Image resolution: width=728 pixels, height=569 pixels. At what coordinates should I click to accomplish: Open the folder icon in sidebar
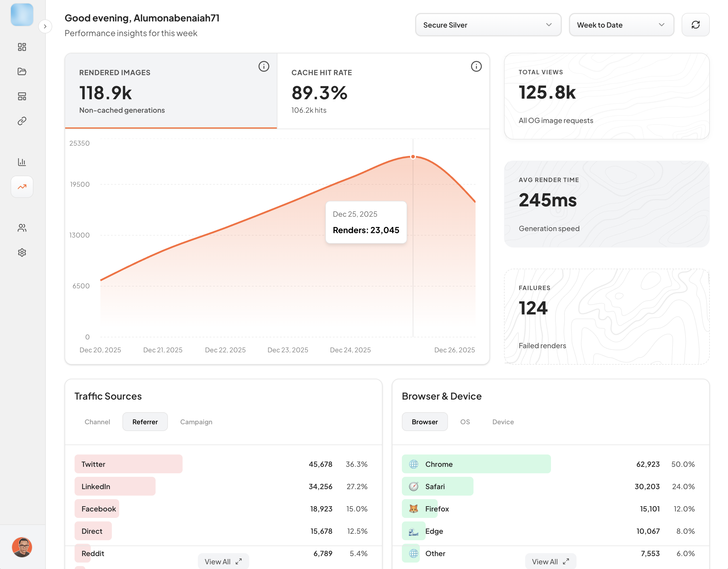click(22, 71)
